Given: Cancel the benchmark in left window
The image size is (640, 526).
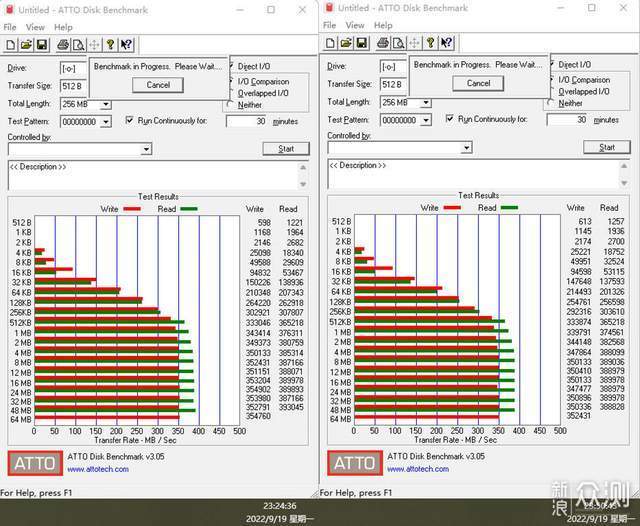Looking at the screenshot, I should tap(158, 85).
